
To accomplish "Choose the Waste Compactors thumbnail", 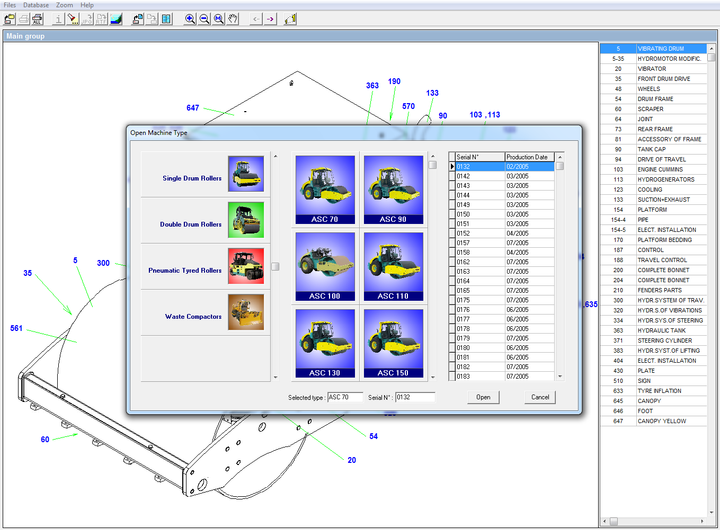I will click(246, 312).
